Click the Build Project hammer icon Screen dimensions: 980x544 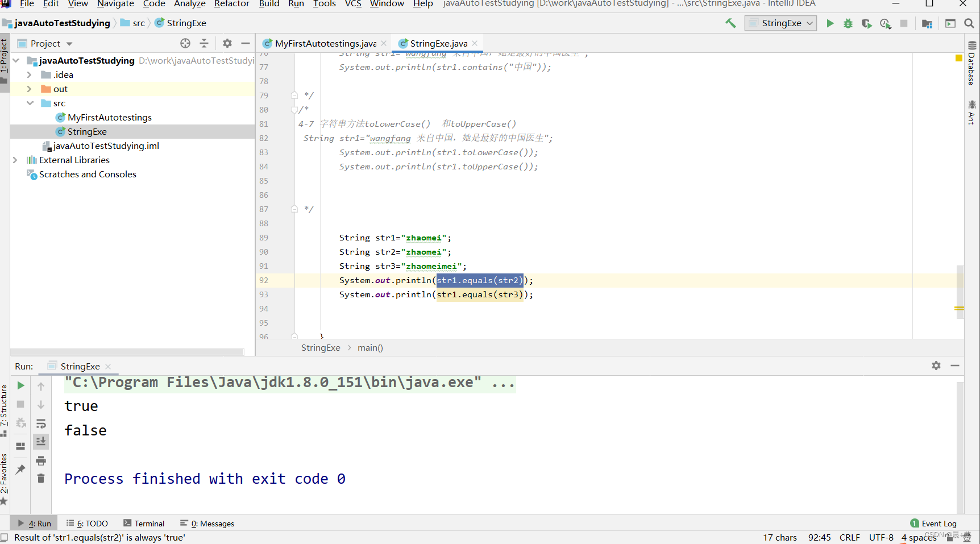pos(730,23)
